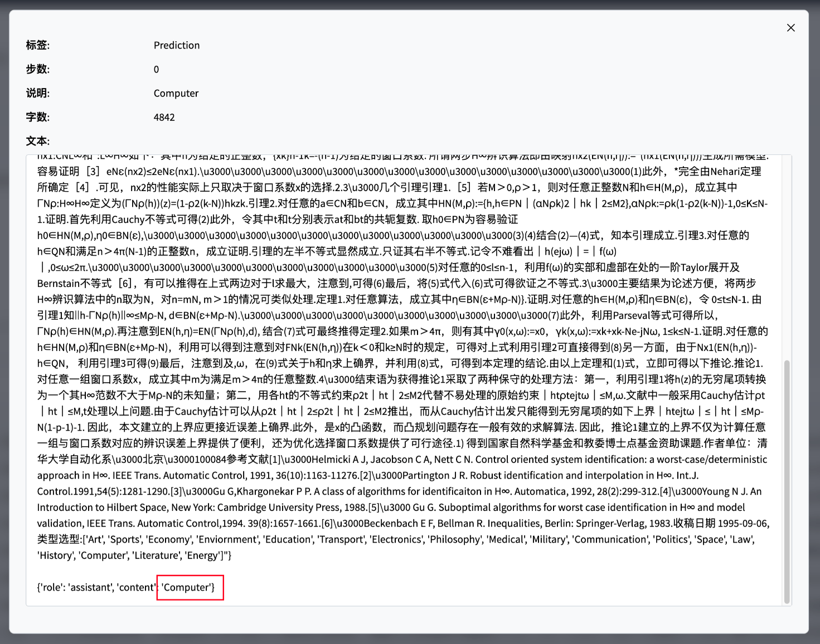Click the text 'Bernstain不等式' in the passage
The width and height of the screenshot is (820, 644).
tap(74, 284)
